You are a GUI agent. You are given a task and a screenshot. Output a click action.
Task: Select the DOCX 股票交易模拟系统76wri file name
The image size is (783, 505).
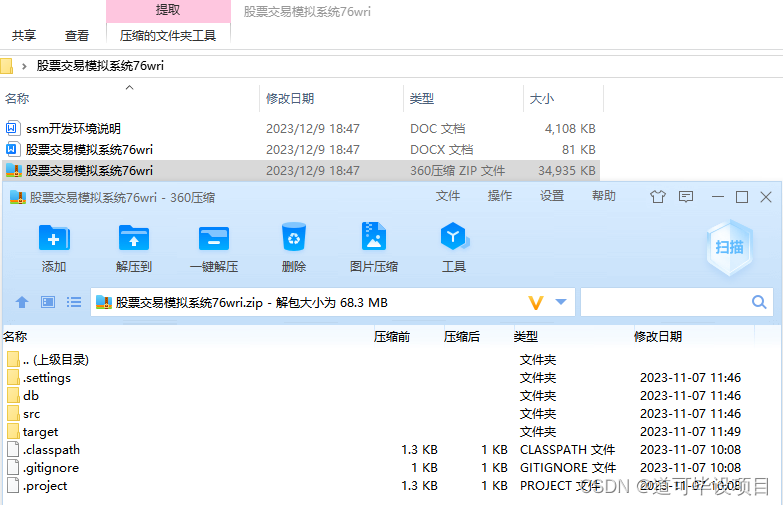[x=89, y=149]
